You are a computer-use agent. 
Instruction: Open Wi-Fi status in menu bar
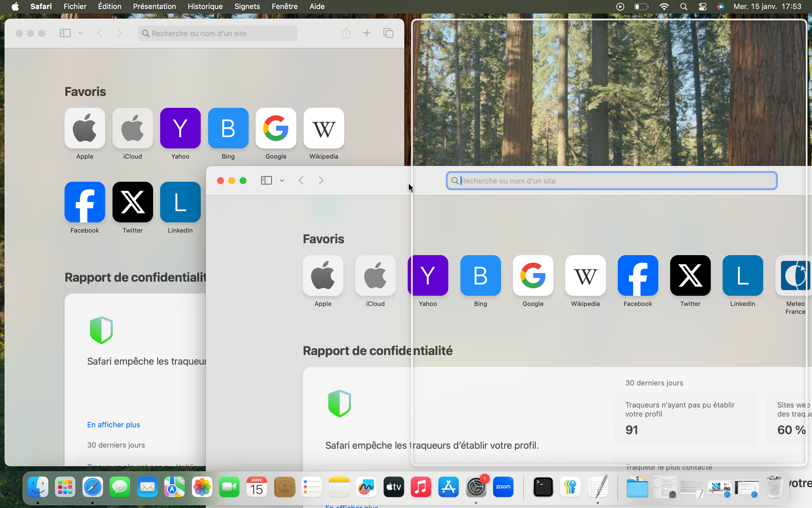click(x=664, y=6)
